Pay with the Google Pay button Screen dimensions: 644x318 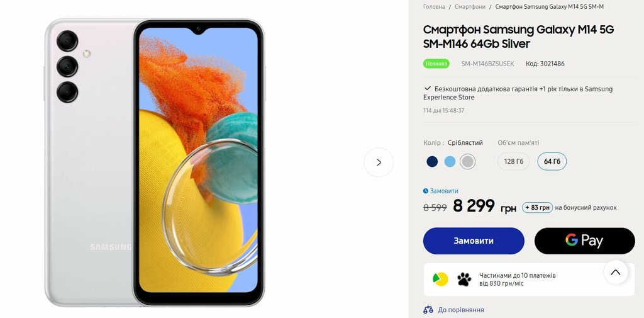pyautogui.click(x=584, y=241)
